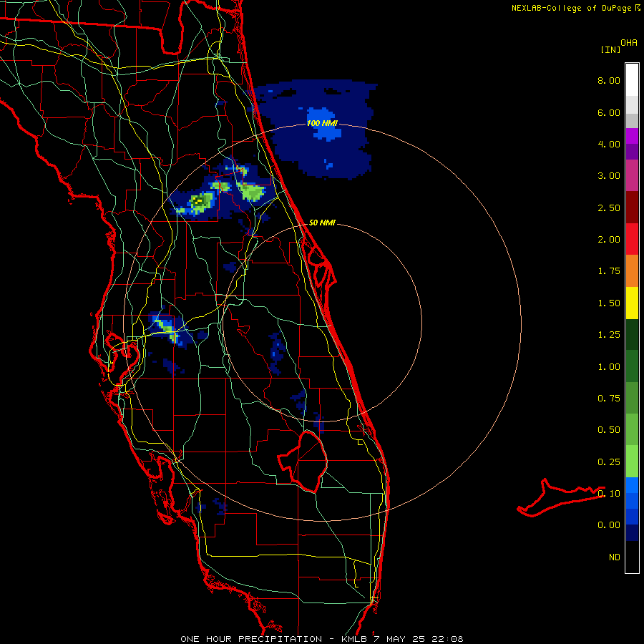Click the [IN] units label
The width and height of the screenshot is (644, 644).
point(610,49)
